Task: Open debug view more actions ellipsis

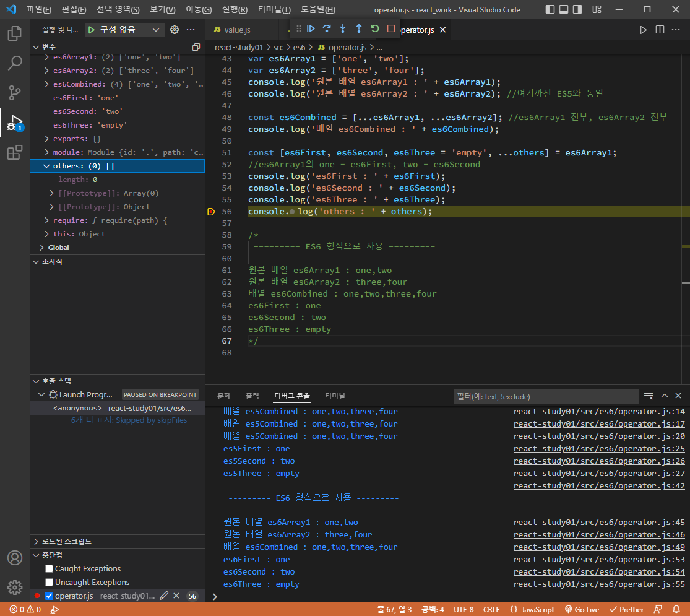Action: (191, 30)
